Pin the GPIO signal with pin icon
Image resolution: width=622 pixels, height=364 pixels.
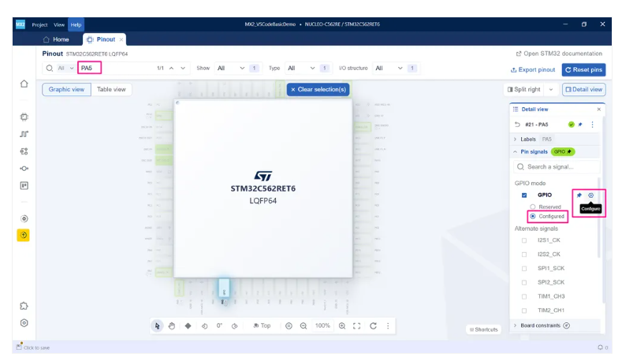click(579, 195)
